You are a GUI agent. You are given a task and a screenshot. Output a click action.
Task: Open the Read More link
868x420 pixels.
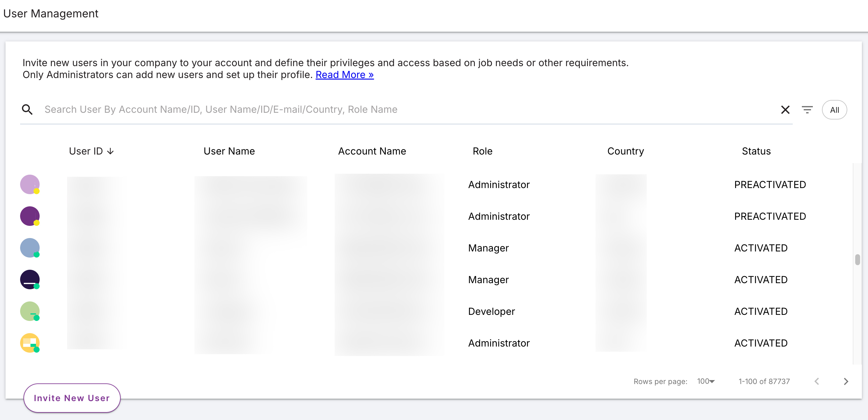coord(344,74)
